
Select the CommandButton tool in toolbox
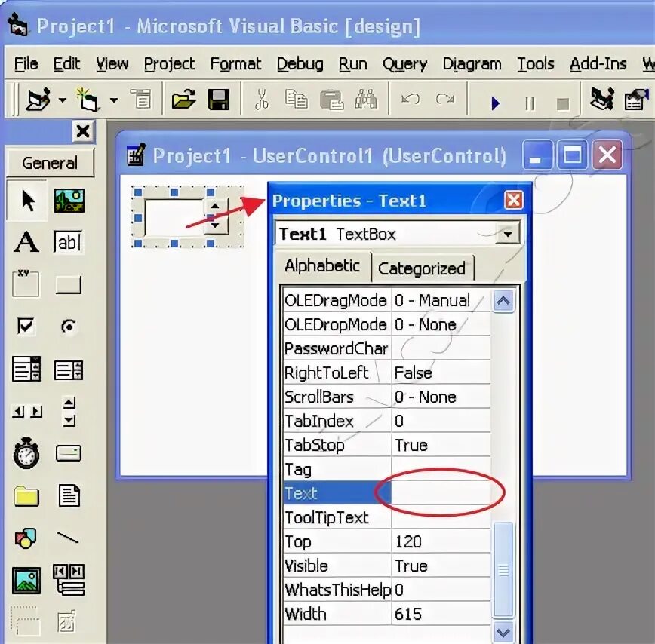point(69,284)
